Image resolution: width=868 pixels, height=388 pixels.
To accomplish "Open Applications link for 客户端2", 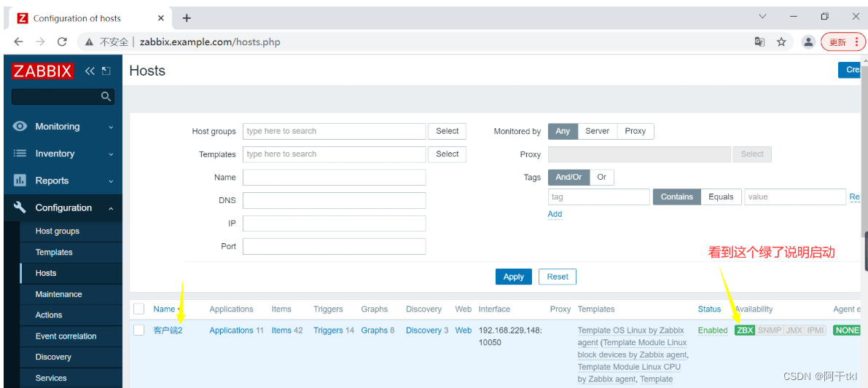I will tap(231, 330).
